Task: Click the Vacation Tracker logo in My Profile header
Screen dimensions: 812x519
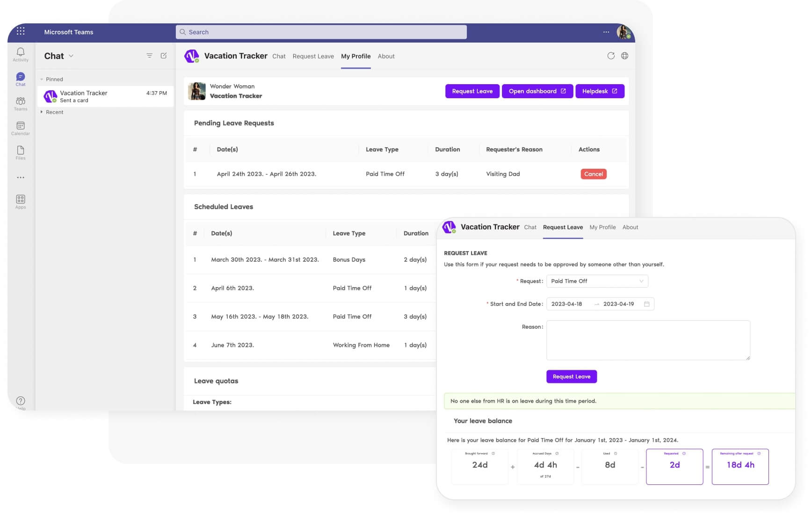Action: (x=192, y=56)
